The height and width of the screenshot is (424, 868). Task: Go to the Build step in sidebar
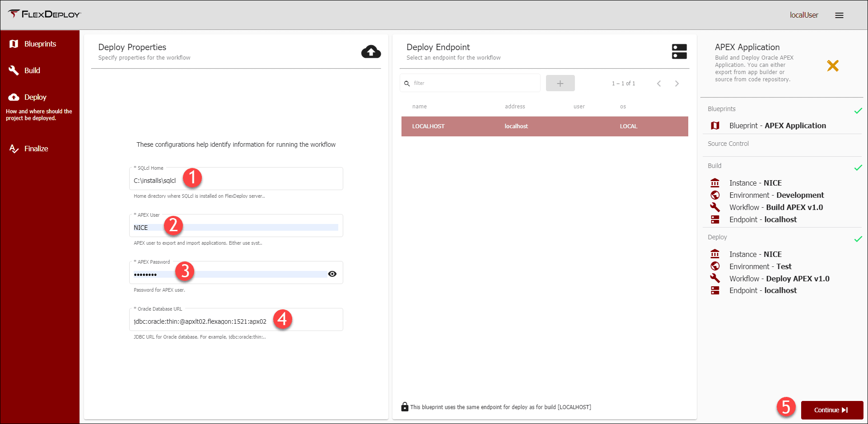(x=32, y=70)
